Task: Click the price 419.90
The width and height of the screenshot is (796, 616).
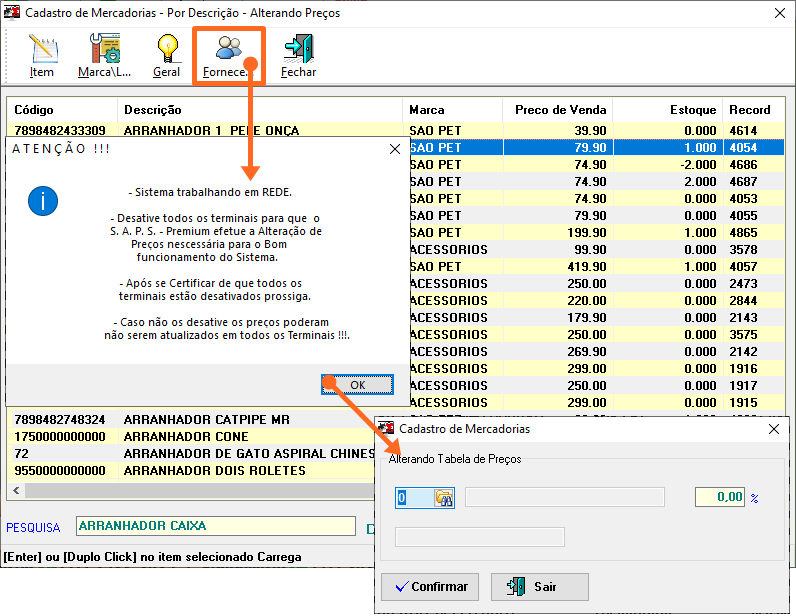Action: pos(587,267)
